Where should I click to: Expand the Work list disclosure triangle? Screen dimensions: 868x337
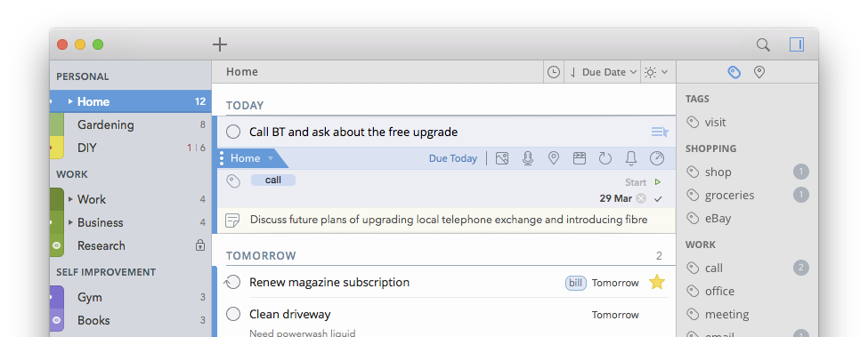70,199
